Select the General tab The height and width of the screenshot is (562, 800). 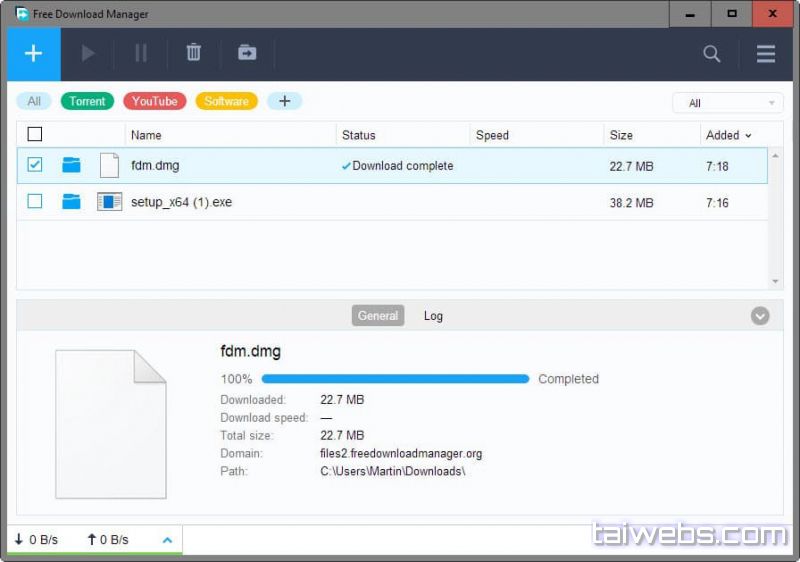tap(378, 316)
